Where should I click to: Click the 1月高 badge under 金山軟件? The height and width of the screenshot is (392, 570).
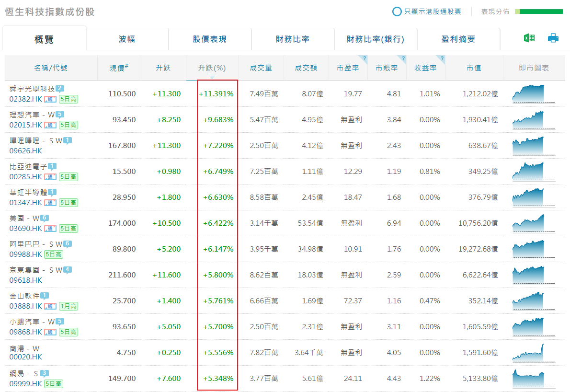coord(68,306)
